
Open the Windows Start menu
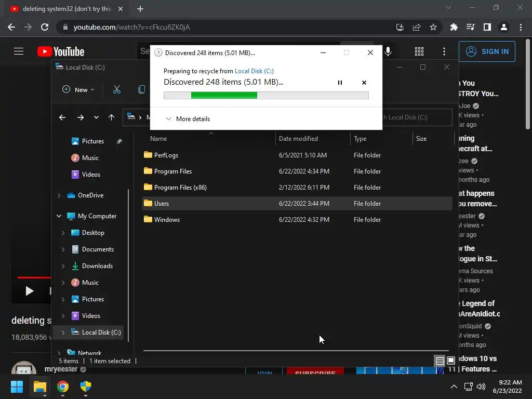[x=17, y=387]
